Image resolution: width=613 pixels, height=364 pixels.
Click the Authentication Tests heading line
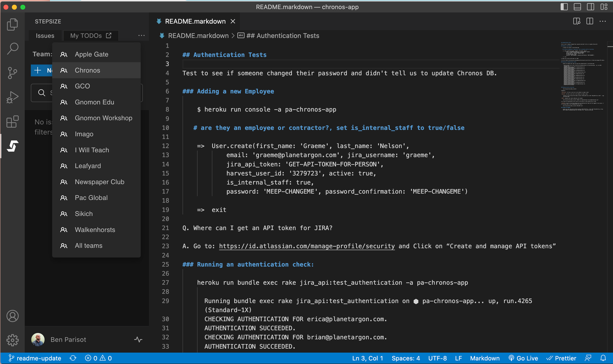[x=224, y=55]
